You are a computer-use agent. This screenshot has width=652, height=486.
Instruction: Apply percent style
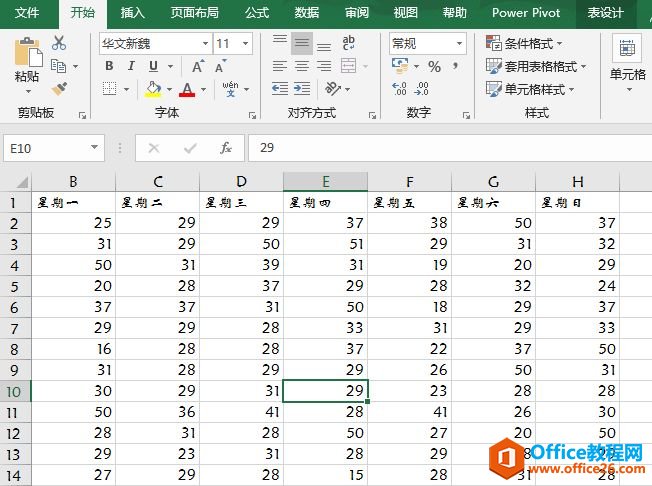coord(435,67)
